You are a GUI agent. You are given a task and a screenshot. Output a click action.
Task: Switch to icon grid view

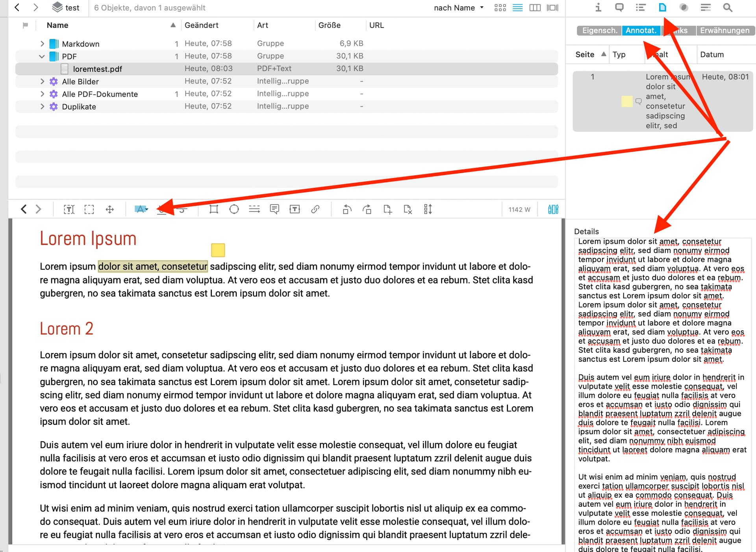point(500,7)
